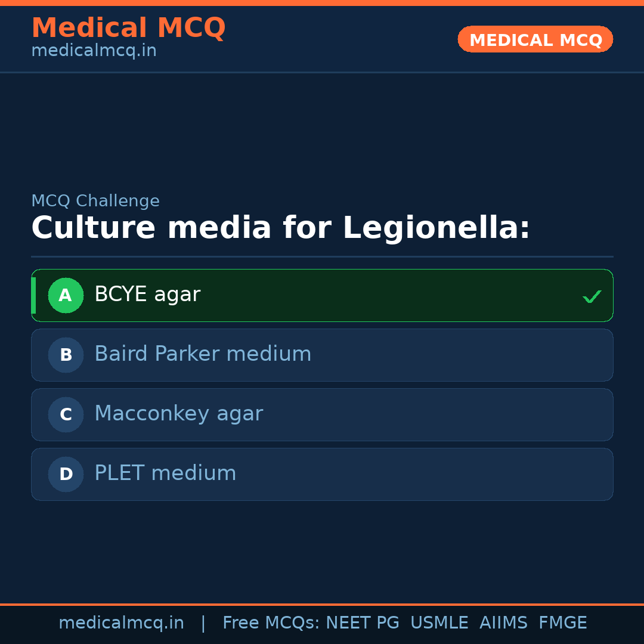Visit medicalmcq.in link under header title

click(x=94, y=51)
